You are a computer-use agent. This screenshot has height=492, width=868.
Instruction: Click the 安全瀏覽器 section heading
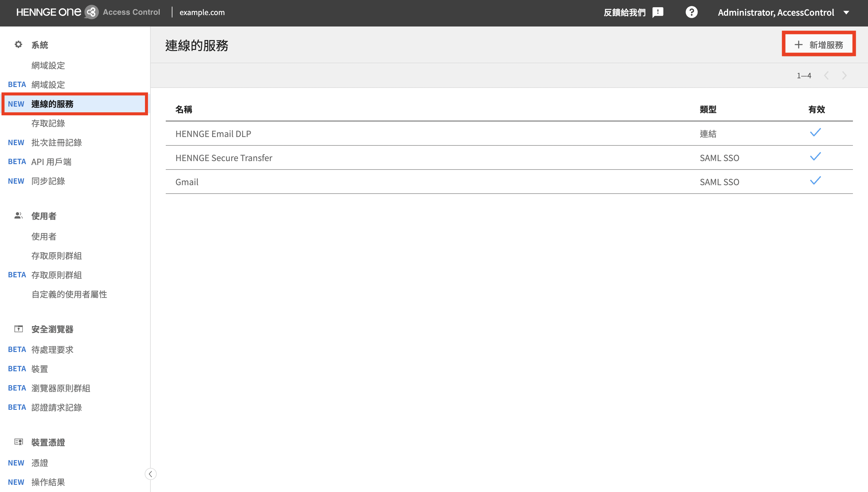52,329
